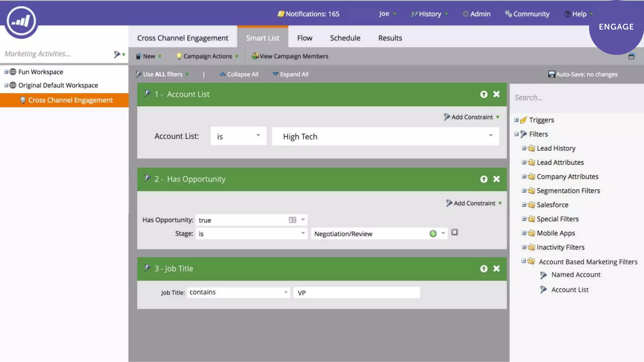Open Inactivity Filters folder
This screenshot has width=644, height=362.
point(560,247)
